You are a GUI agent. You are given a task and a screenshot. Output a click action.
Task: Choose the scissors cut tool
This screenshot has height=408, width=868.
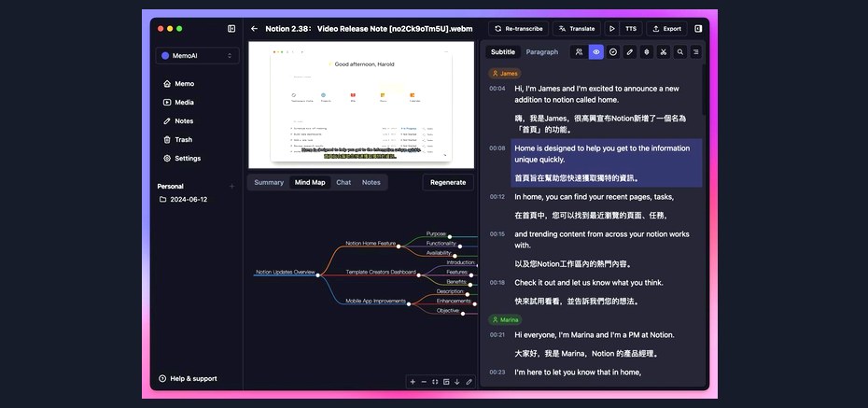click(x=663, y=52)
